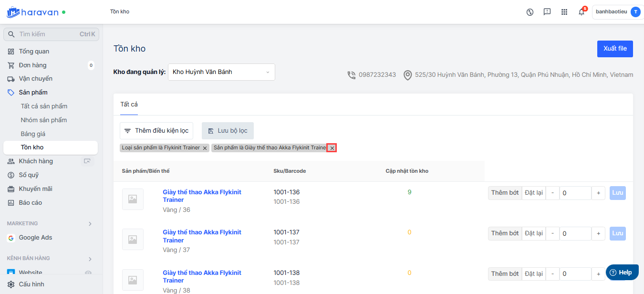Viewport: 644px width, 294px height.
Task: Open Nhóm sản phẩm submenu
Action: click(x=44, y=120)
